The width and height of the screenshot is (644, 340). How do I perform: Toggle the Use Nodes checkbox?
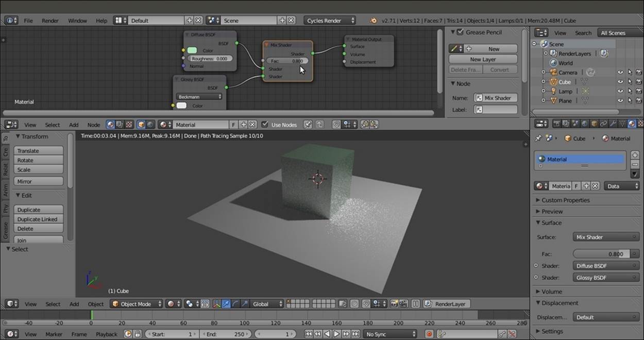point(265,124)
